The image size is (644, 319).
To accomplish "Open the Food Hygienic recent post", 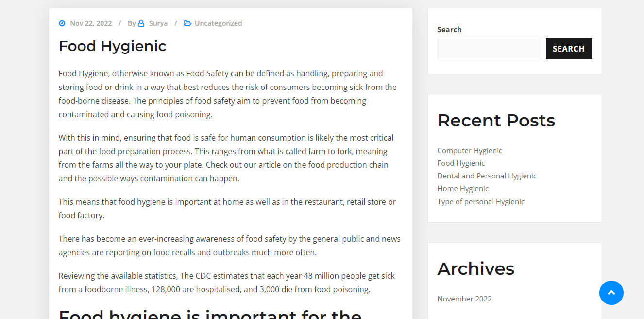I will click(x=460, y=163).
